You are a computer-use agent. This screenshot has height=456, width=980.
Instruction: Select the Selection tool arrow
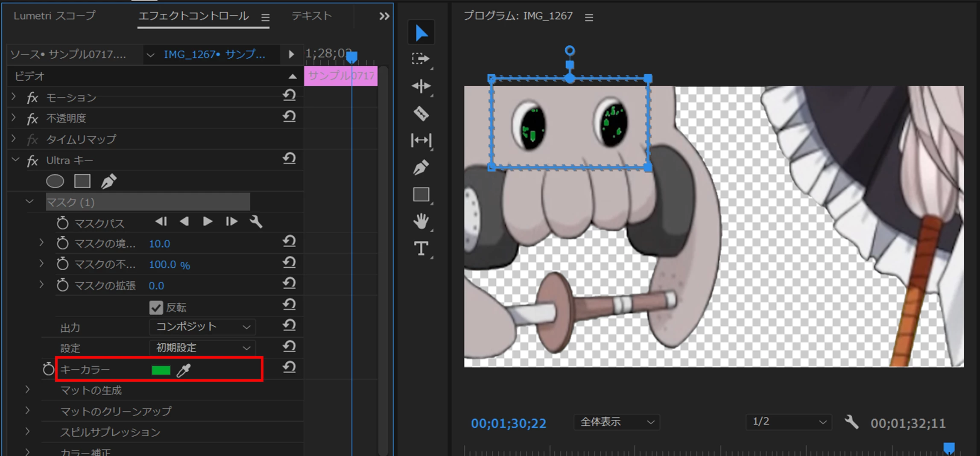(421, 33)
